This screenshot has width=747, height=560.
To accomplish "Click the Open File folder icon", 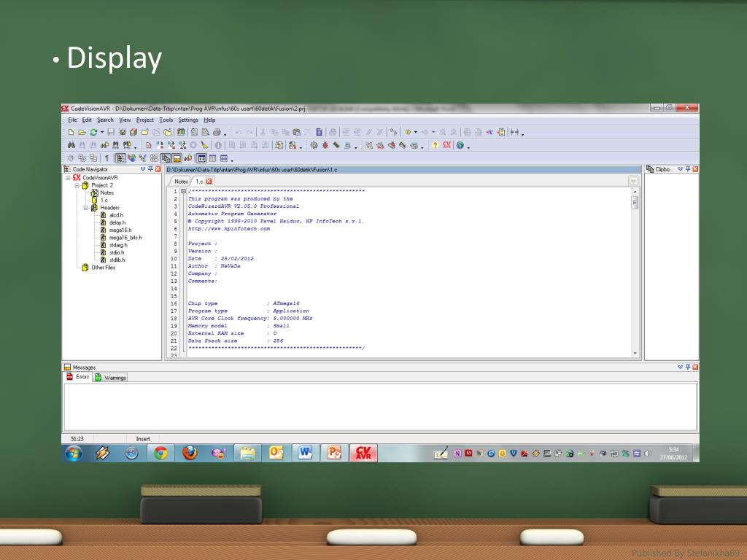I will (82, 133).
